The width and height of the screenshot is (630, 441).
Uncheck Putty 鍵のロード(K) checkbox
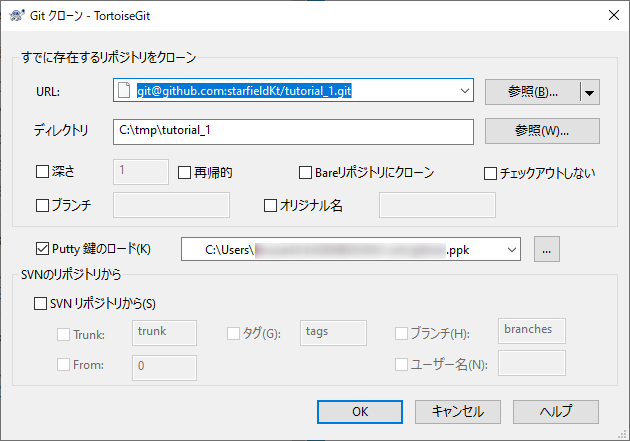click(42, 249)
